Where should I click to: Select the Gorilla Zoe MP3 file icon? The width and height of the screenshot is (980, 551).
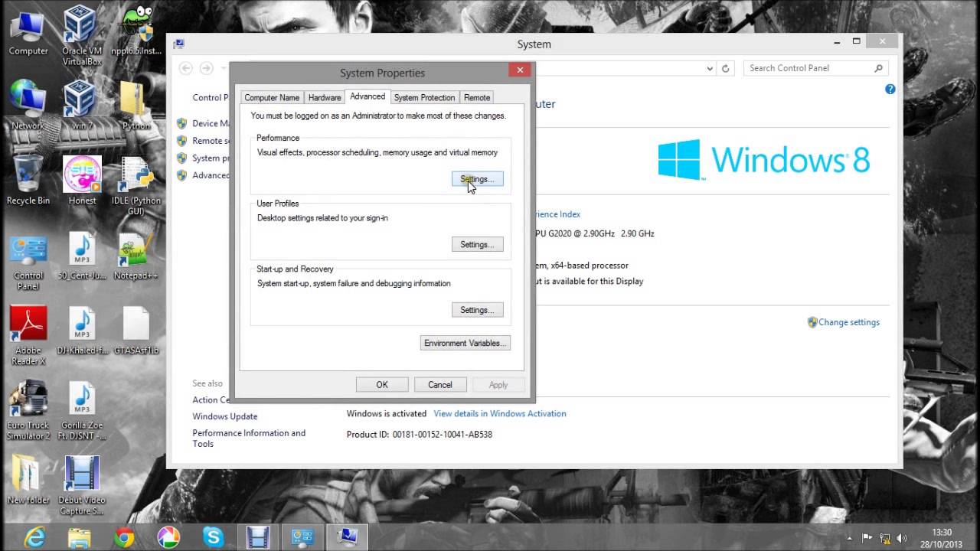(x=82, y=411)
